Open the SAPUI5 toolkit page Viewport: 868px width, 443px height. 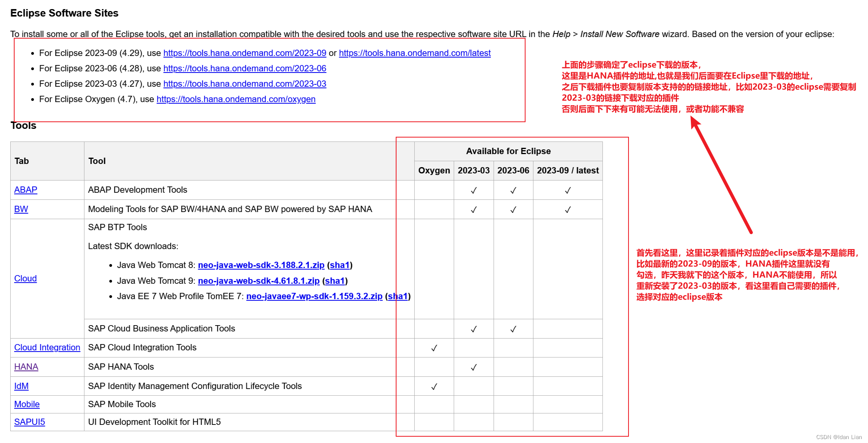pyautogui.click(x=29, y=422)
